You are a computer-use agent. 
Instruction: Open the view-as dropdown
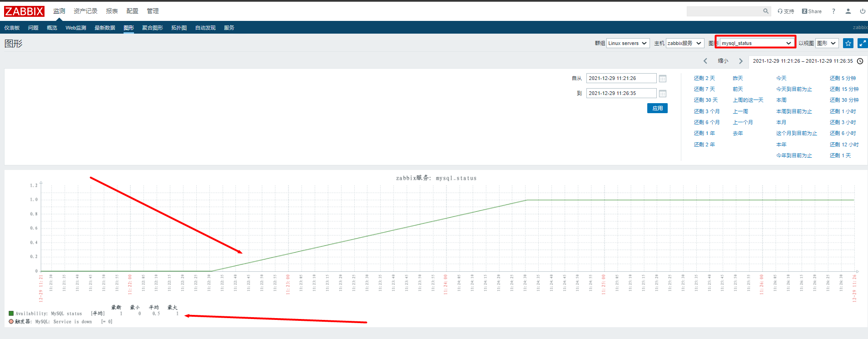point(827,43)
